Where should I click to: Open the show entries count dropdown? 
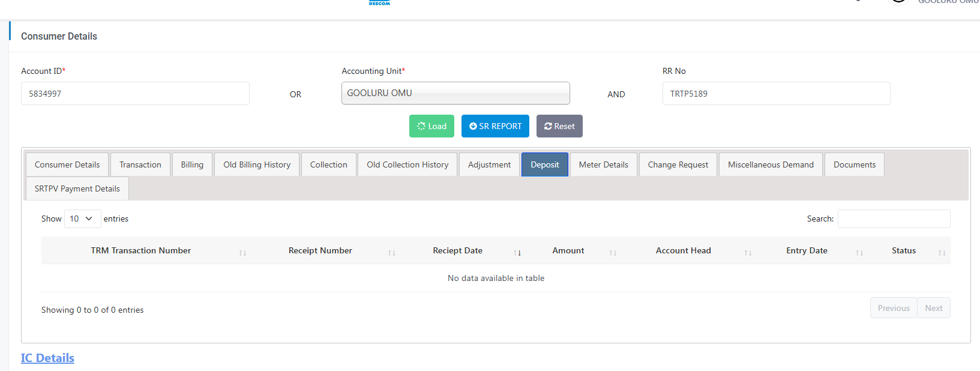(82, 219)
